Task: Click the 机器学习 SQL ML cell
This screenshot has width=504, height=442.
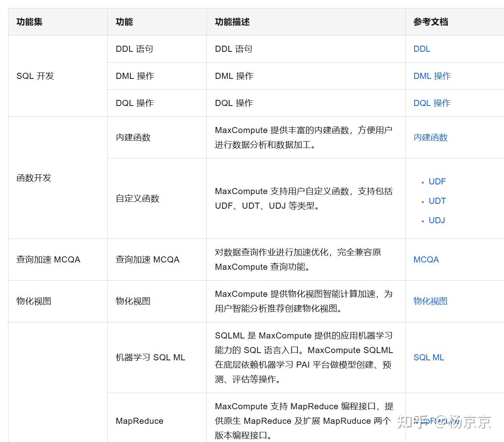Action: (x=150, y=357)
